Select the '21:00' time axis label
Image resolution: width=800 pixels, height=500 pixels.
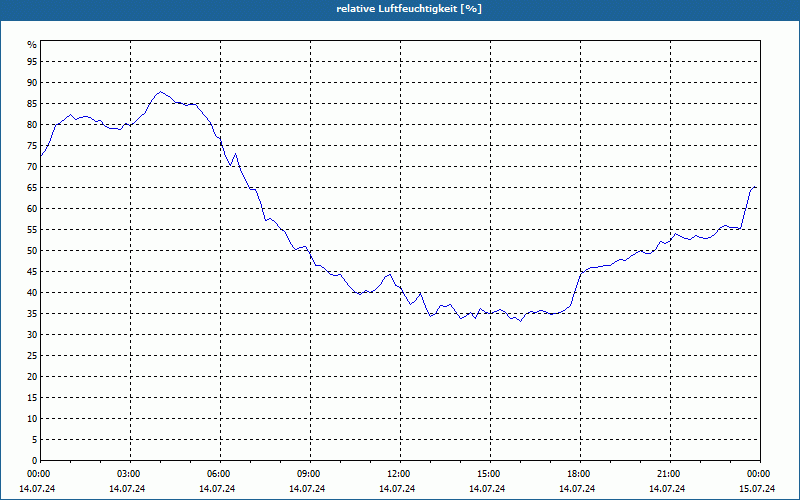point(667,474)
